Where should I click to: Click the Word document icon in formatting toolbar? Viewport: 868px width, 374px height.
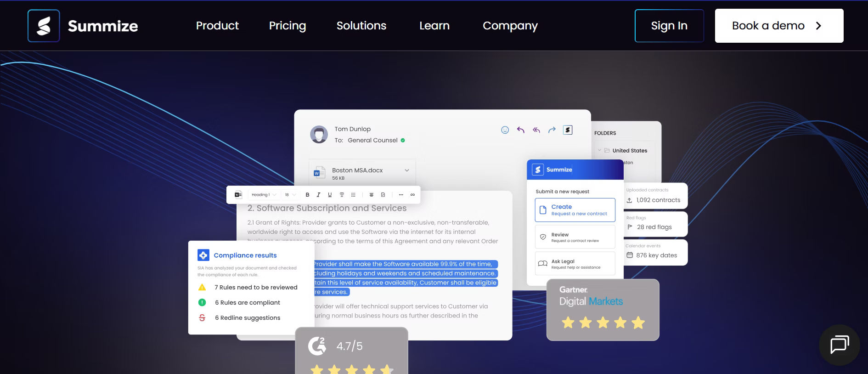click(x=238, y=195)
